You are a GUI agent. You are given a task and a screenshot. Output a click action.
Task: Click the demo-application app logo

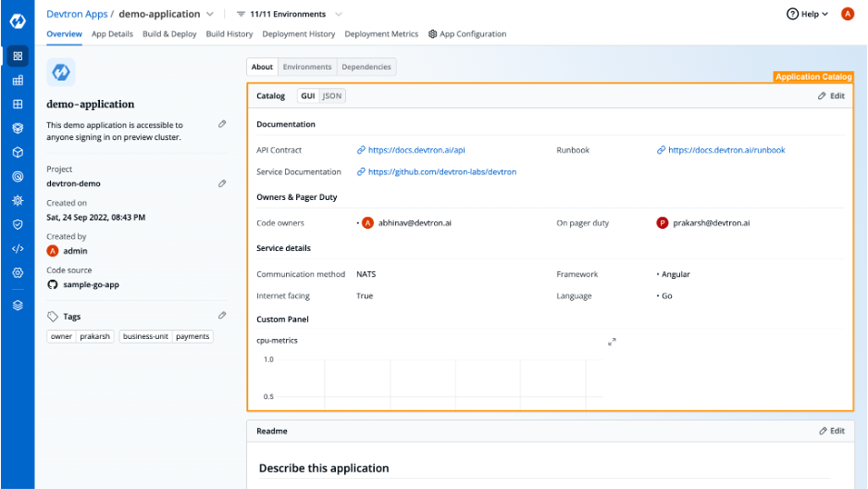coord(61,72)
